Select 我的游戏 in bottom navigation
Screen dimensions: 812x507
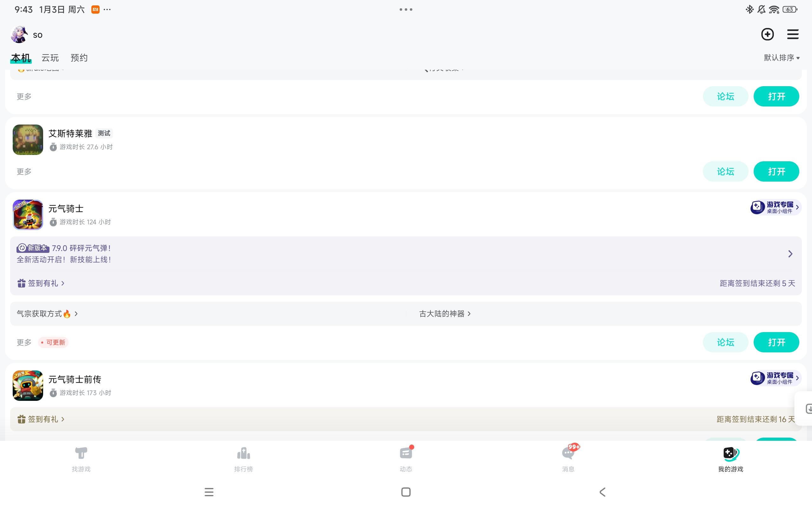pos(731,459)
